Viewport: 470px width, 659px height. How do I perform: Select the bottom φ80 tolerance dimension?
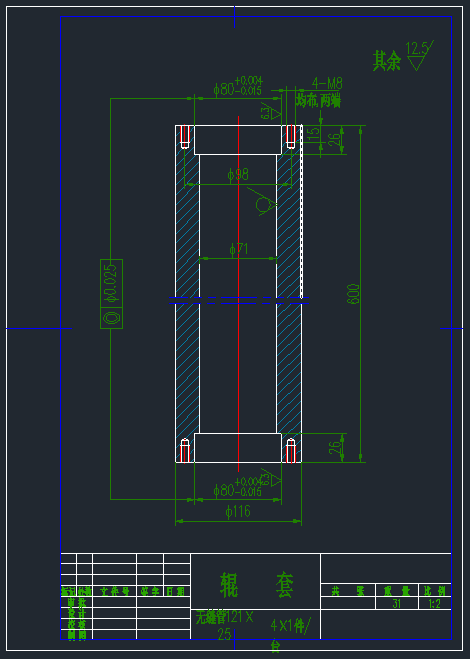[238, 488]
